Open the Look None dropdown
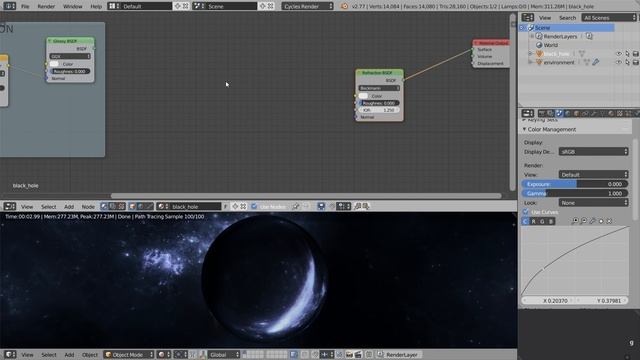This screenshot has height=360, width=640. [593, 202]
